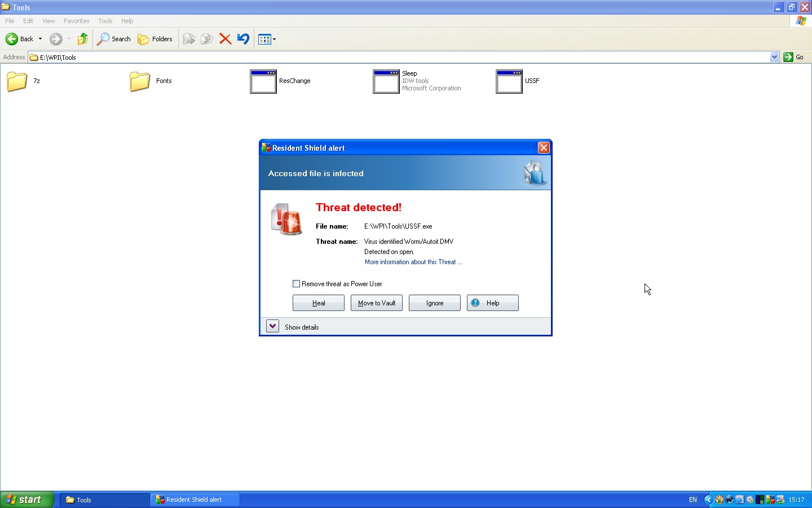Click the Heal button
The width and height of the screenshot is (812, 508).
319,303
